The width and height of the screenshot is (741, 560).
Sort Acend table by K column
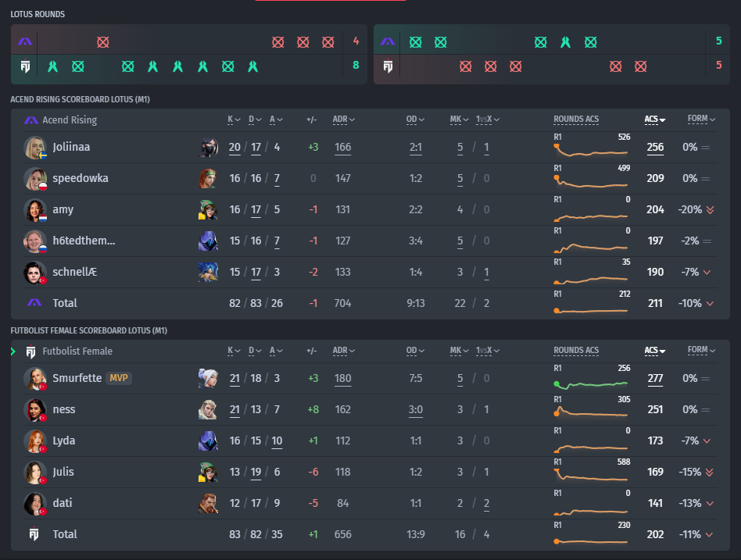[234, 119]
